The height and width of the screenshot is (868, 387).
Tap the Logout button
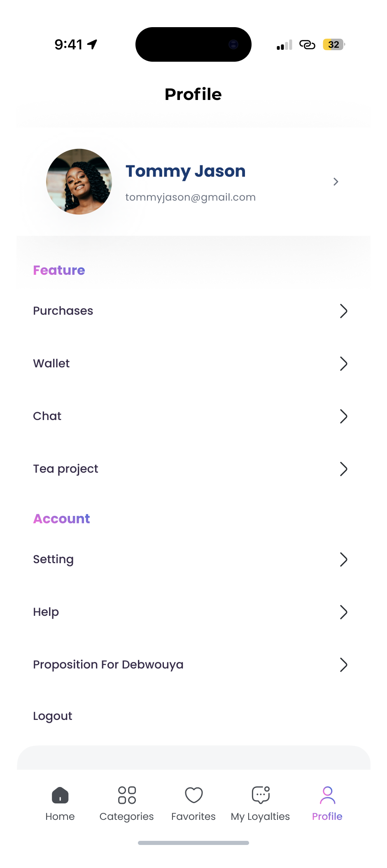click(x=53, y=716)
